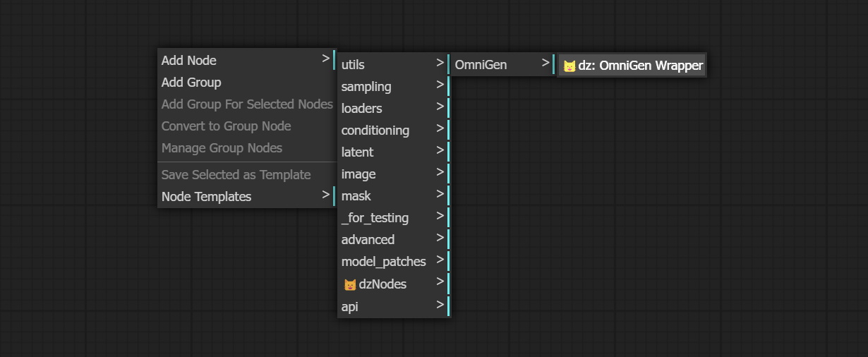
Task: Expand the sampling category
Action: coord(394,87)
